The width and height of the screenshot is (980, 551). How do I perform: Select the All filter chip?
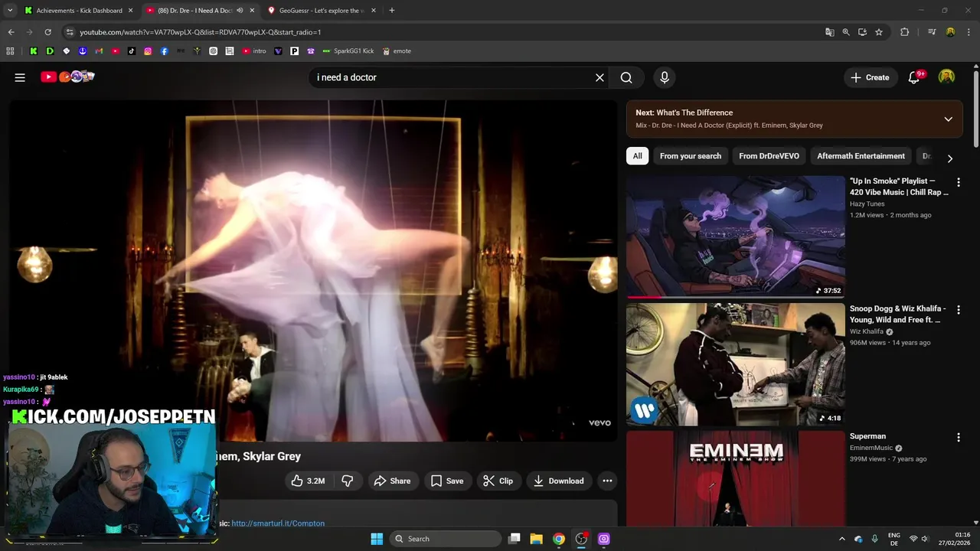637,156
